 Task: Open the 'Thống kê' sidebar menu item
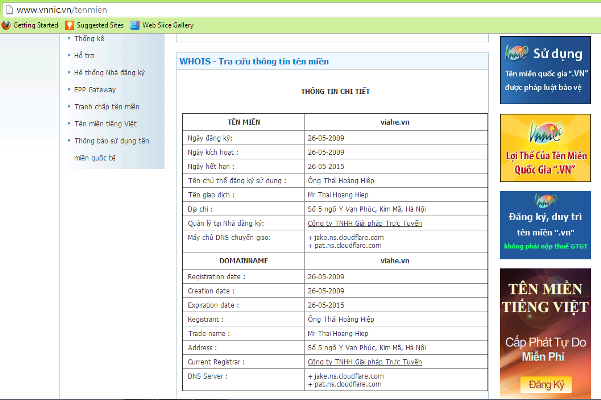90,37
